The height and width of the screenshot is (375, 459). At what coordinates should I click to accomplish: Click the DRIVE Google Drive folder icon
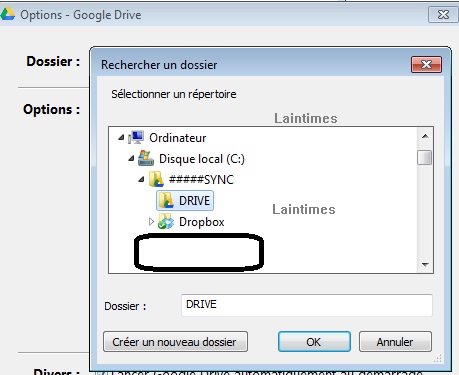(x=166, y=200)
